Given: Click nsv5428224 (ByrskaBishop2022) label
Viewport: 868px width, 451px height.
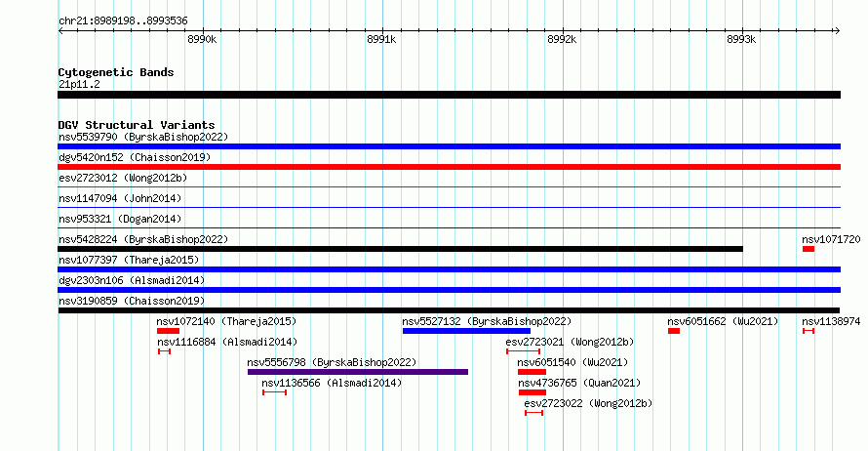Looking at the screenshot, I should click(x=143, y=239).
